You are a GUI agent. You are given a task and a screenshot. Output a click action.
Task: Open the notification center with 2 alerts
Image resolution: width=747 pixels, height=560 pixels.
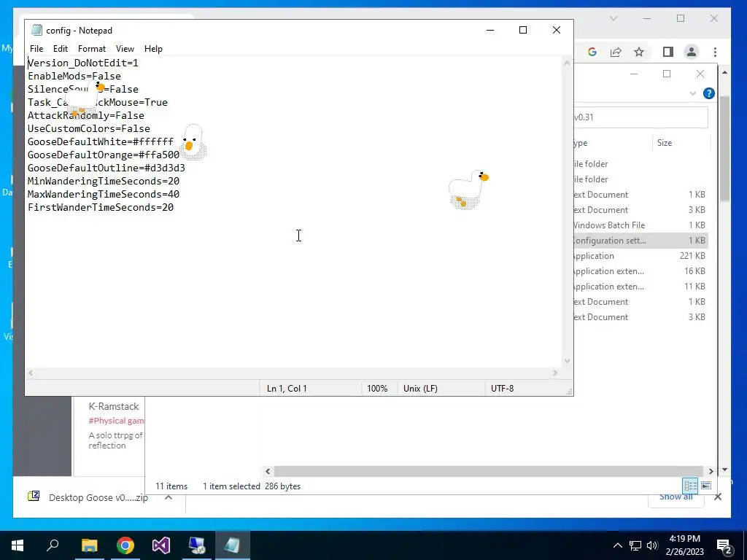pyautogui.click(x=724, y=545)
